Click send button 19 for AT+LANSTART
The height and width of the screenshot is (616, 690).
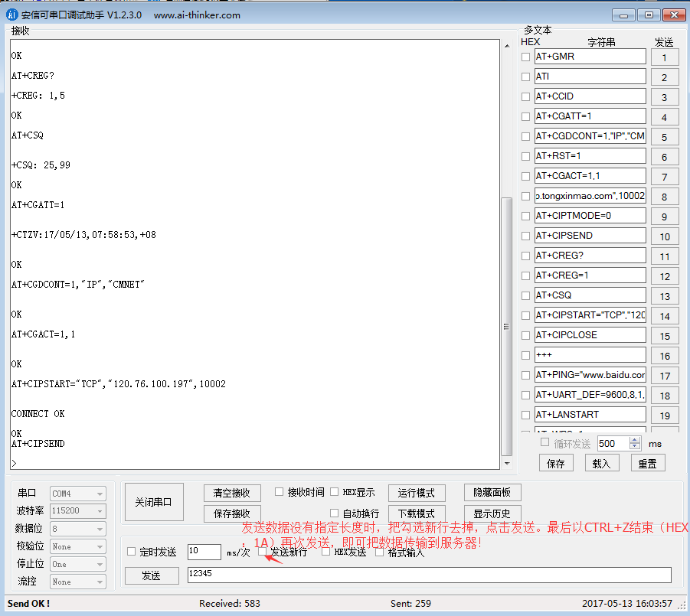pos(665,415)
